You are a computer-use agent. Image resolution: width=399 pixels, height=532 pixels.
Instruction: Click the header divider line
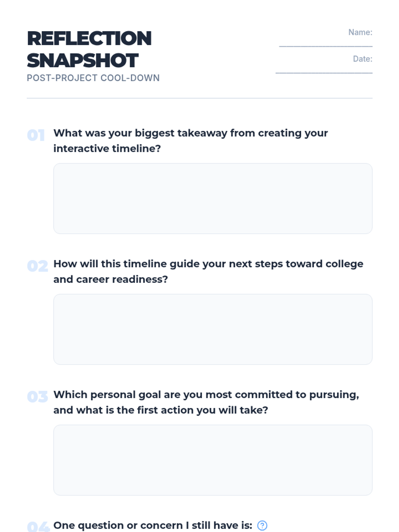pos(199,98)
